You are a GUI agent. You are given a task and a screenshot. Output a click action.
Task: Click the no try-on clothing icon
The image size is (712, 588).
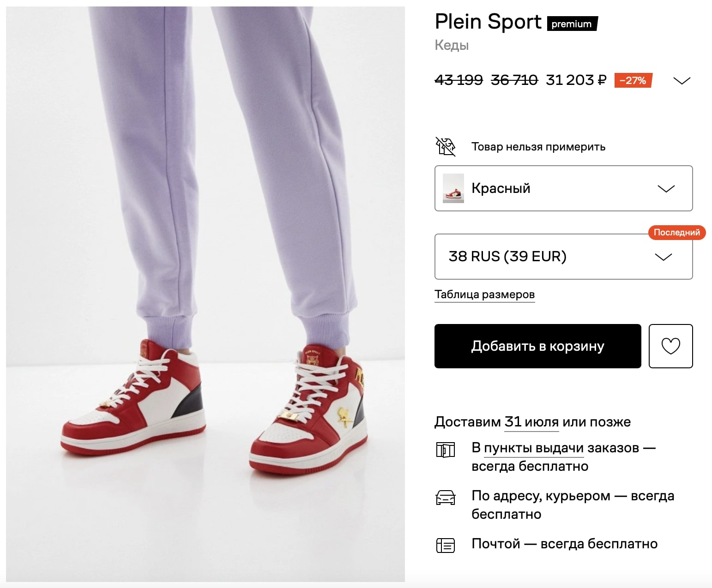[x=446, y=147]
